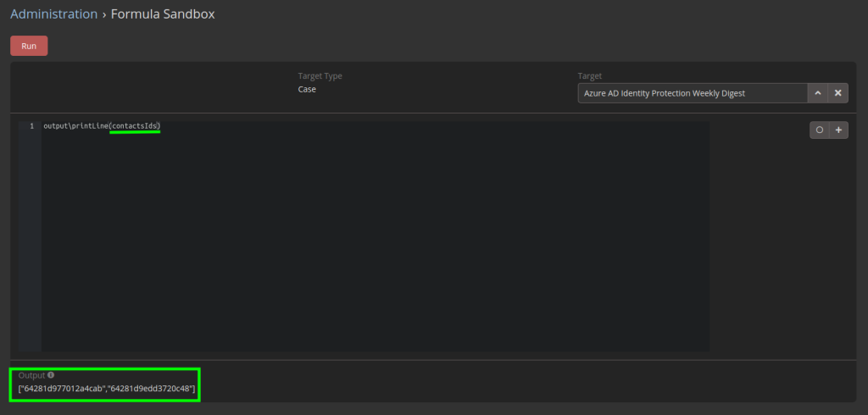Click the plus insert-function icon
The height and width of the screenshot is (415, 868).
coord(838,130)
